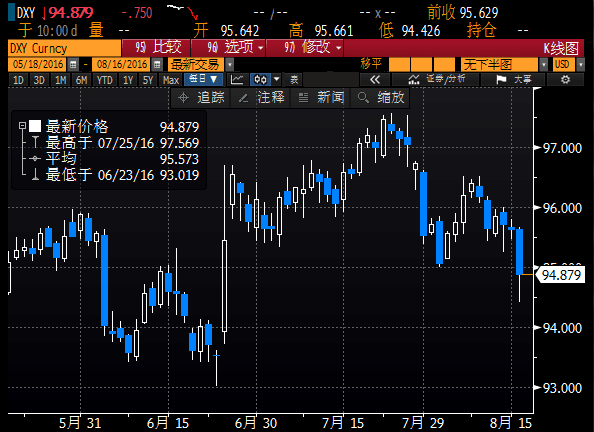Expand the 96 选项 options menu
The height and width of the screenshot is (432, 594).
pyautogui.click(x=229, y=48)
